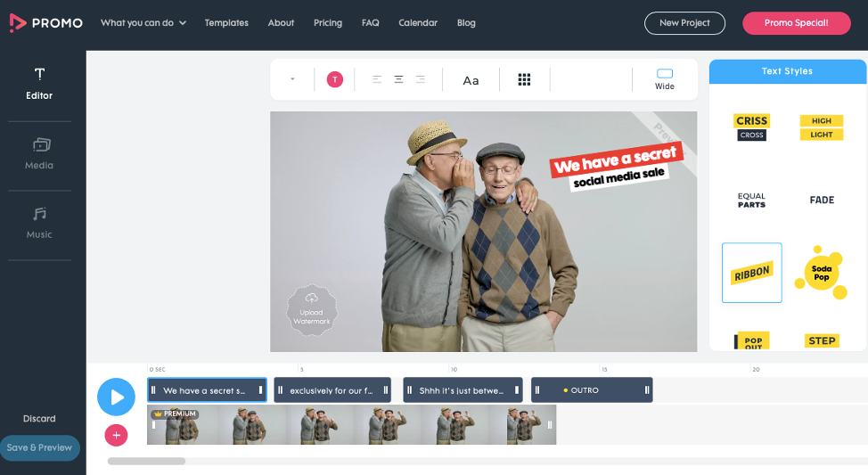Click Save & Preview
Viewport: 868px width, 475px height.
point(39,447)
